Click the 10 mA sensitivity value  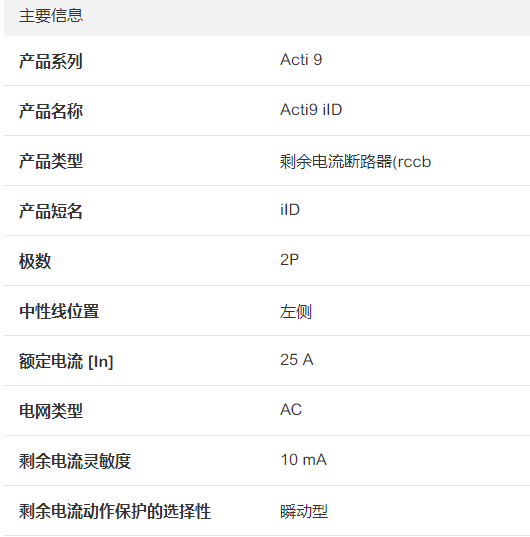pyautogui.click(x=303, y=460)
